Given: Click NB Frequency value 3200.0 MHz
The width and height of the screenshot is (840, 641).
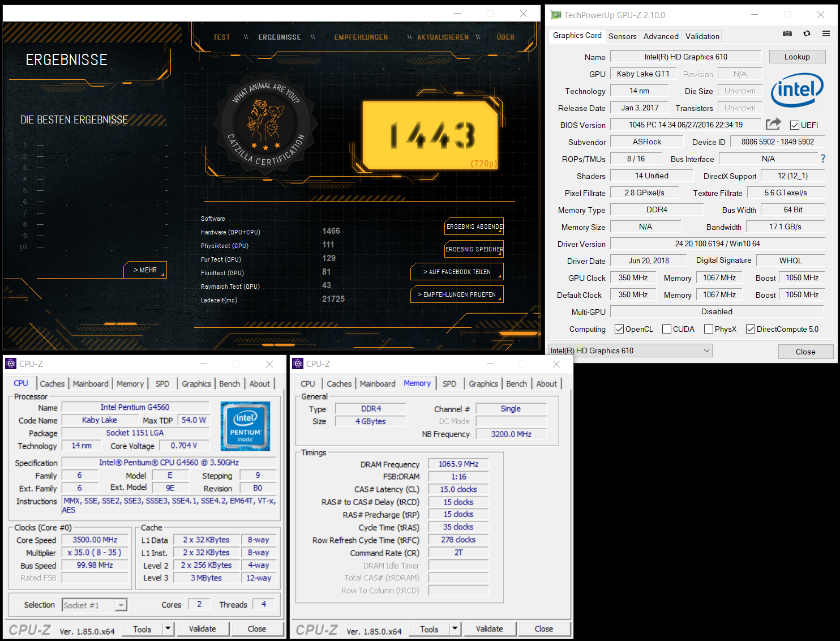Looking at the screenshot, I should pyautogui.click(x=511, y=434).
